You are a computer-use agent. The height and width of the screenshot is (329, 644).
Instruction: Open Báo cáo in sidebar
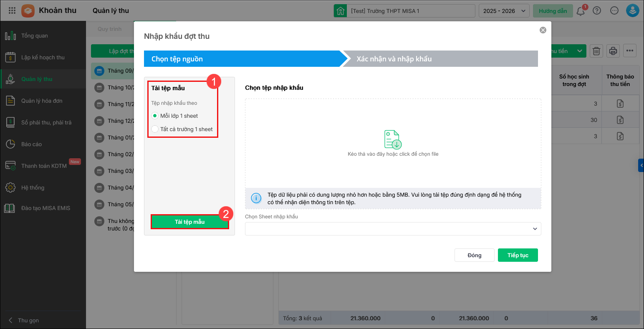pyautogui.click(x=43, y=144)
